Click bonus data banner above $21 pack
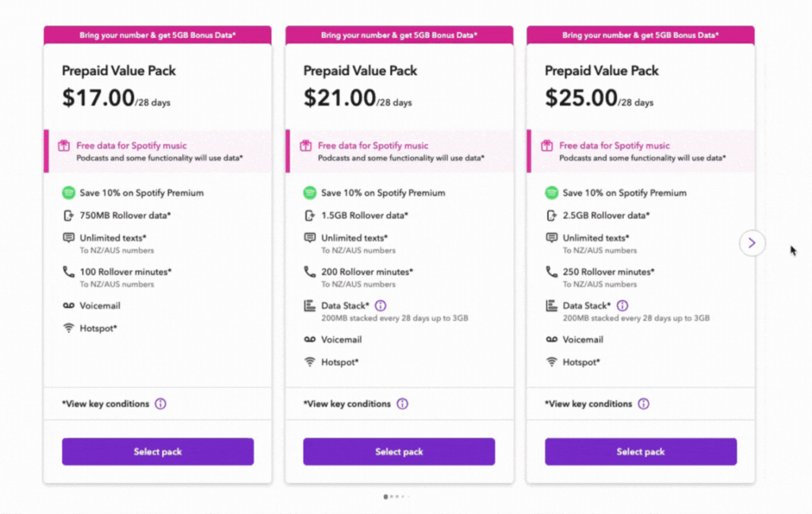Image resolution: width=812 pixels, height=514 pixels. [399, 35]
